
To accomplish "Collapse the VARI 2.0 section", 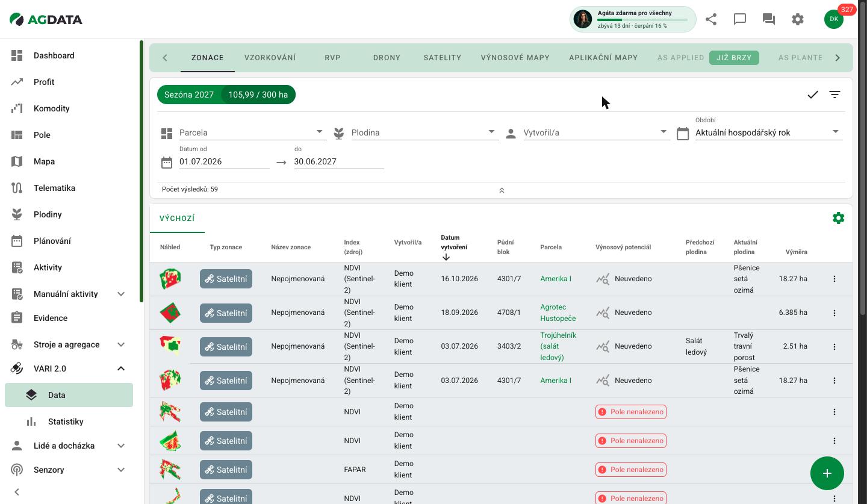I will coord(121,369).
